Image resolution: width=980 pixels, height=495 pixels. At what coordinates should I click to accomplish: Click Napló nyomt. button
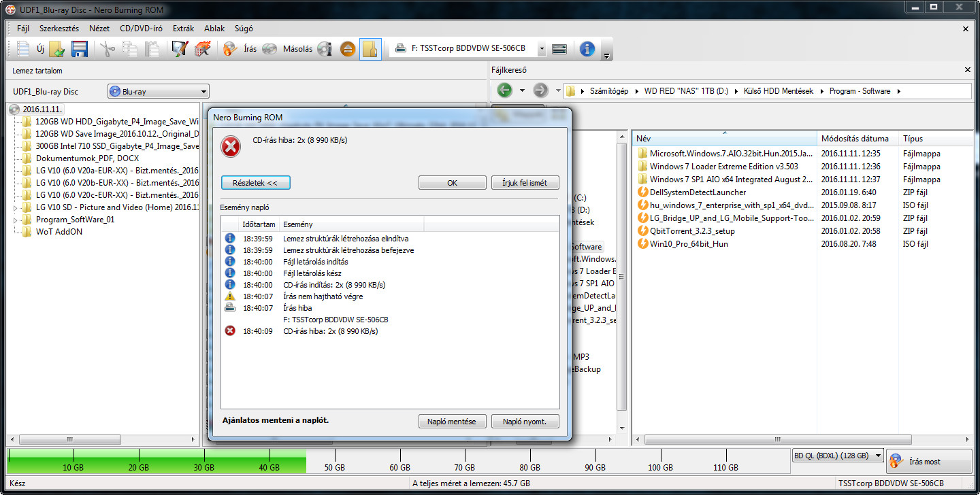[525, 422]
